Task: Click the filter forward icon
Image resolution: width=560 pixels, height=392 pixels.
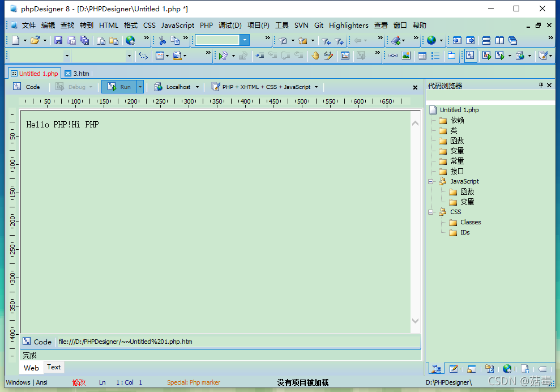Action: (339, 41)
